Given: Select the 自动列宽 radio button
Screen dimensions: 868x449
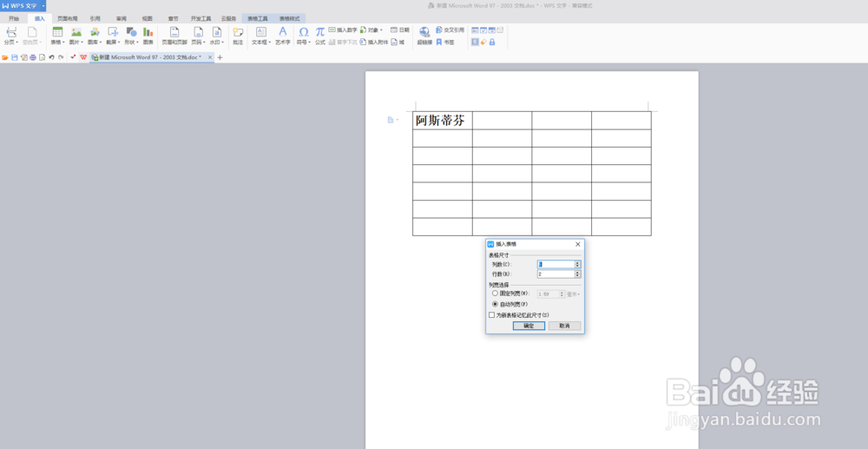Looking at the screenshot, I should coord(495,304).
